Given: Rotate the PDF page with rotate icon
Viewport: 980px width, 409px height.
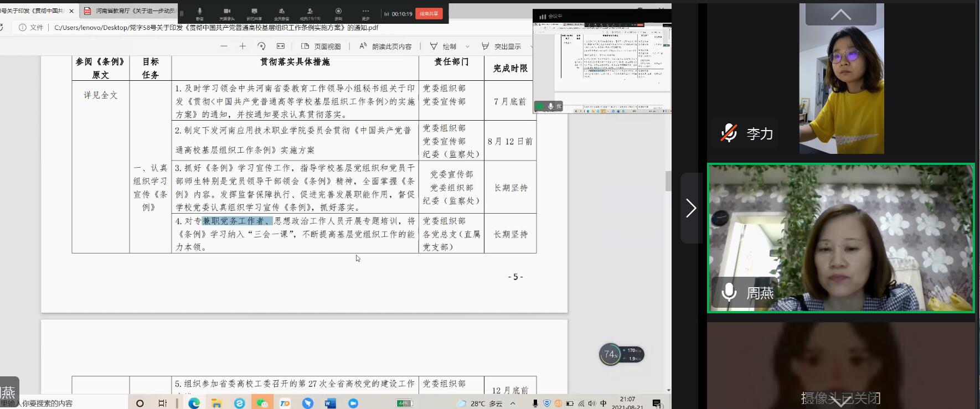Looking at the screenshot, I should click(261, 46).
